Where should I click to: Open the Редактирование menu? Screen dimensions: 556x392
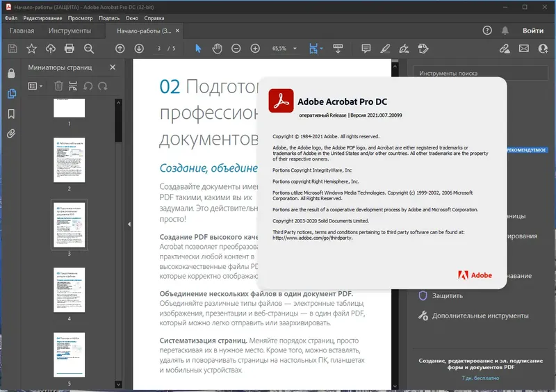pos(42,18)
